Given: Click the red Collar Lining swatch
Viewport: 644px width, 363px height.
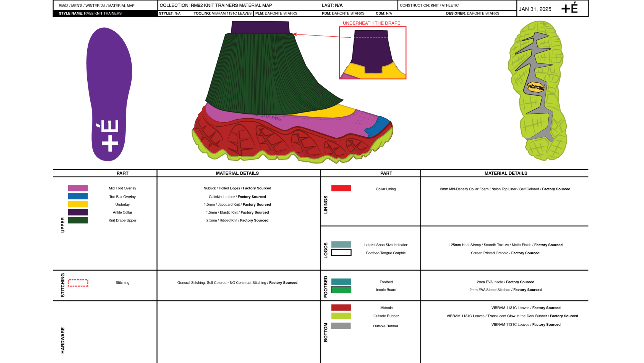Looking at the screenshot, I should [x=341, y=188].
